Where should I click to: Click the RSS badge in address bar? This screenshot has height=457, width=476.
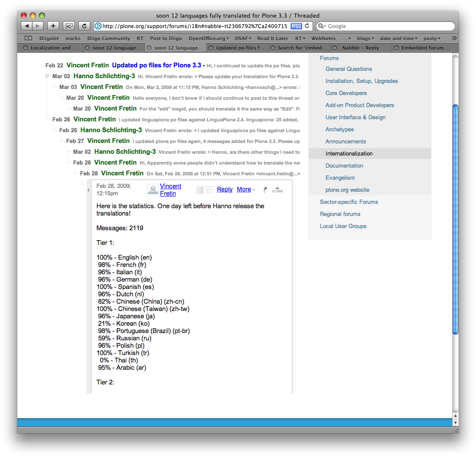[x=296, y=26]
